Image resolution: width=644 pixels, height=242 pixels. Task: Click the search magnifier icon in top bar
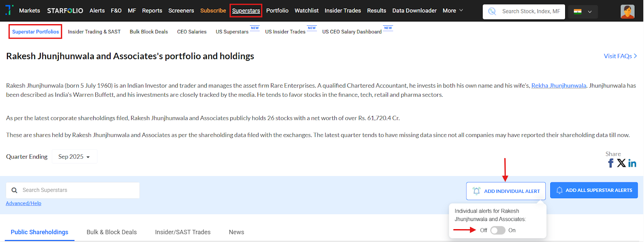pyautogui.click(x=492, y=11)
